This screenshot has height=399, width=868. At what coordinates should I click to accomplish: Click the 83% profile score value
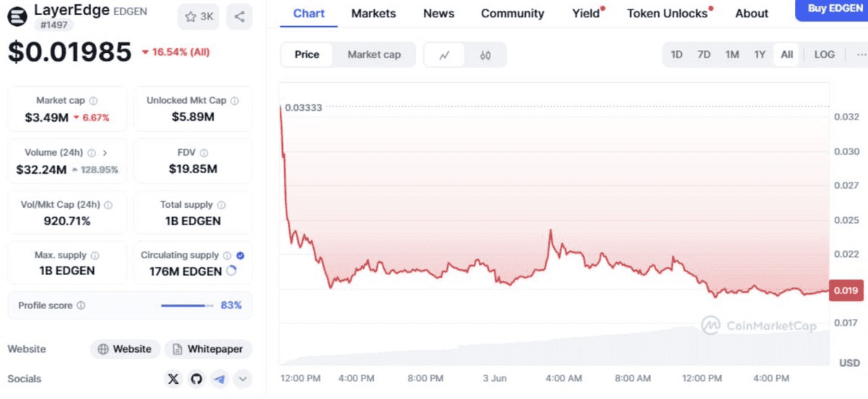click(x=231, y=306)
